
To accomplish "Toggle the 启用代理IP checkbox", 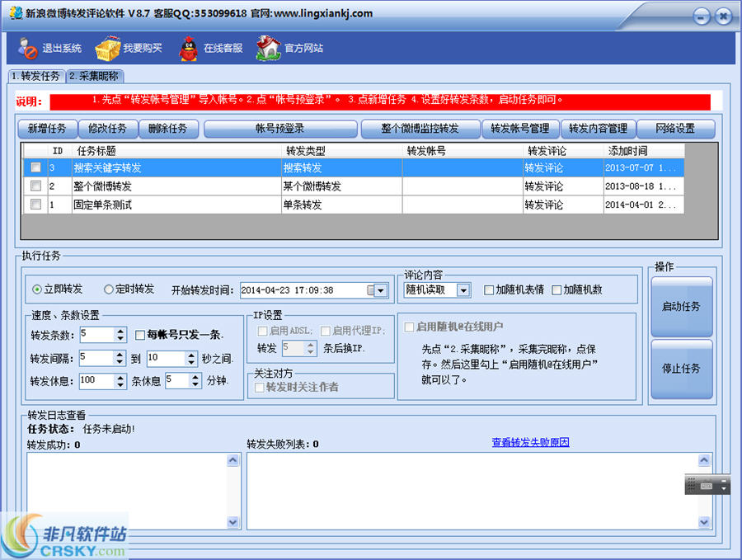I will 325,331.
